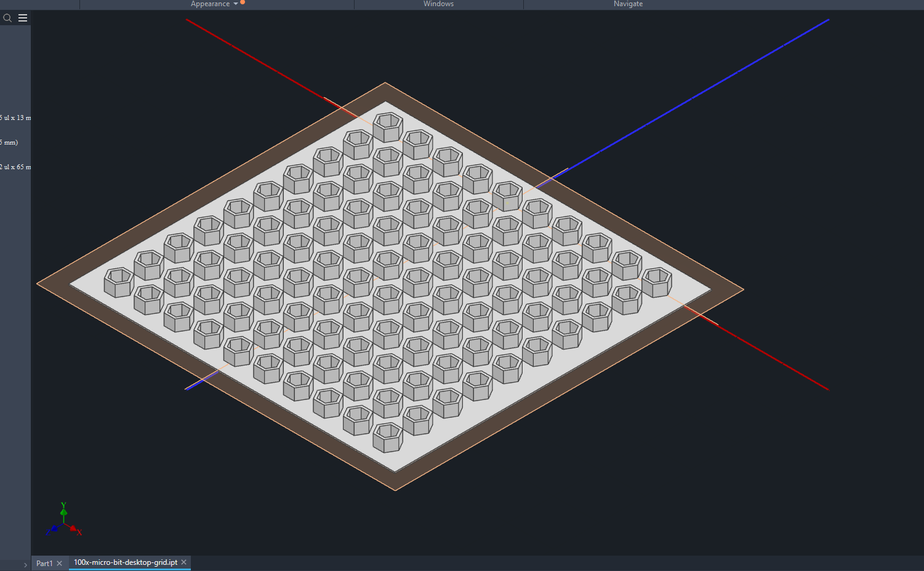The width and height of the screenshot is (924, 571).
Task: Click the Windows panel label
Action: [x=438, y=4]
